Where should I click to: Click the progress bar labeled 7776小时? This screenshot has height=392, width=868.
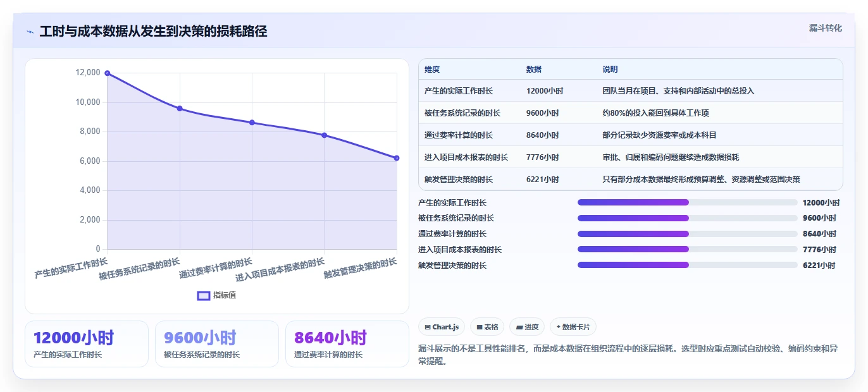pyautogui.click(x=688, y=250)
